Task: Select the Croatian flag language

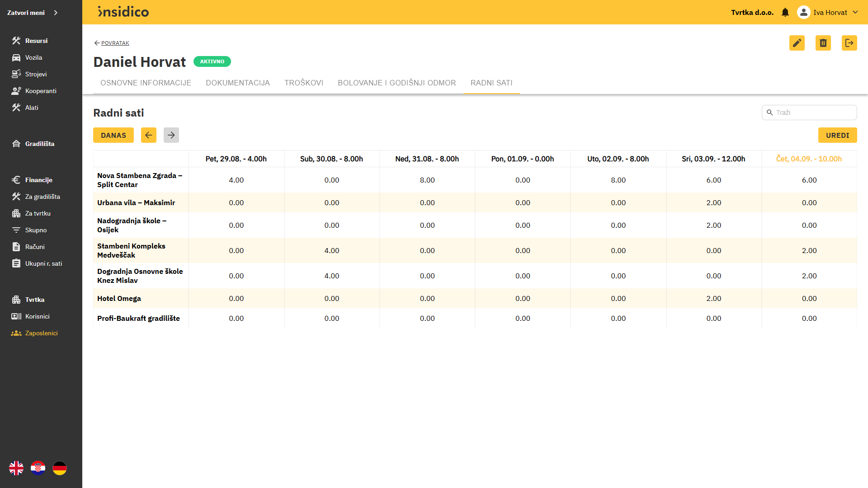Action: point(38,468)
